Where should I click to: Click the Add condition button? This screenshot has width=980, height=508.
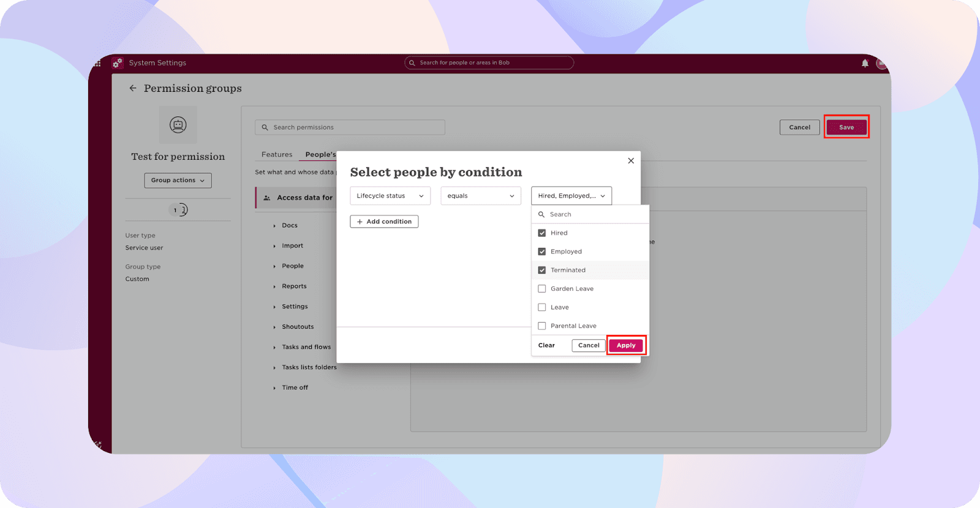[384, 222]
